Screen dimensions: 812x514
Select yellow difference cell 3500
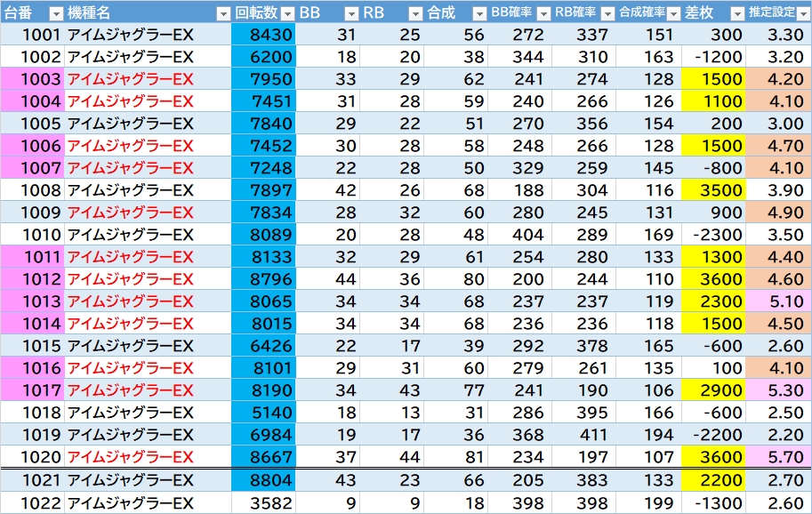pos(713,190)
